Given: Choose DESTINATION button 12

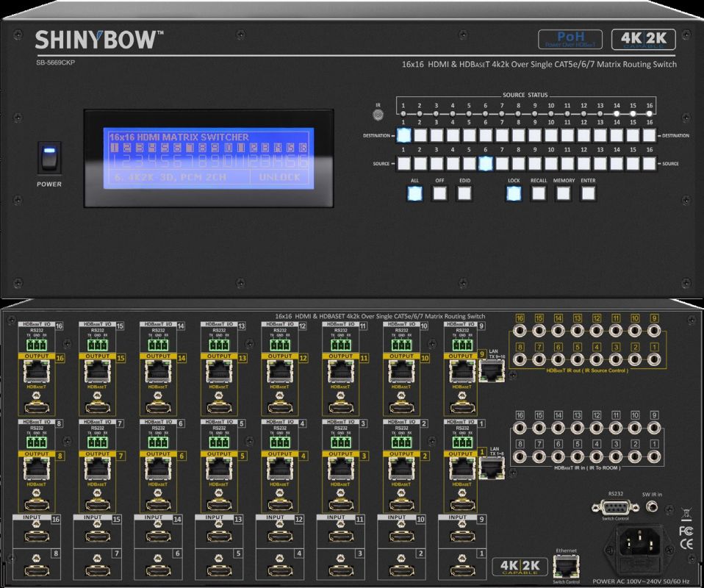Looking at the screenshot, I should click(583, 135).
